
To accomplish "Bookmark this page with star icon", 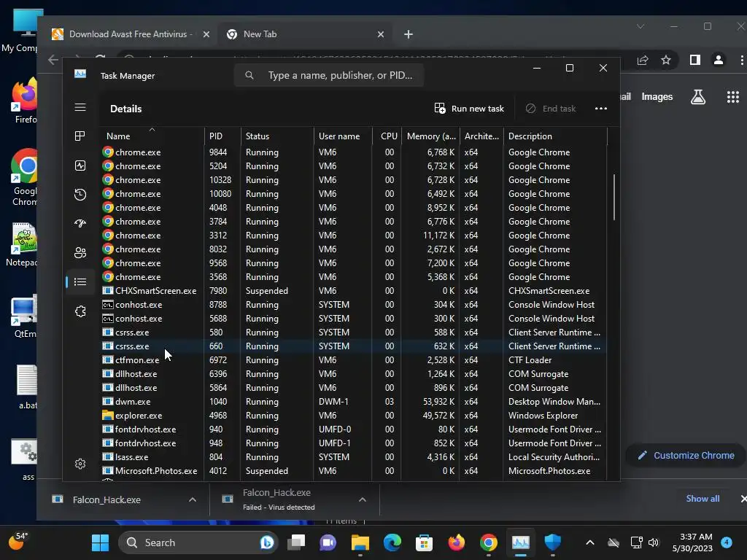I will pyautogui.click(x=666, y=60).
